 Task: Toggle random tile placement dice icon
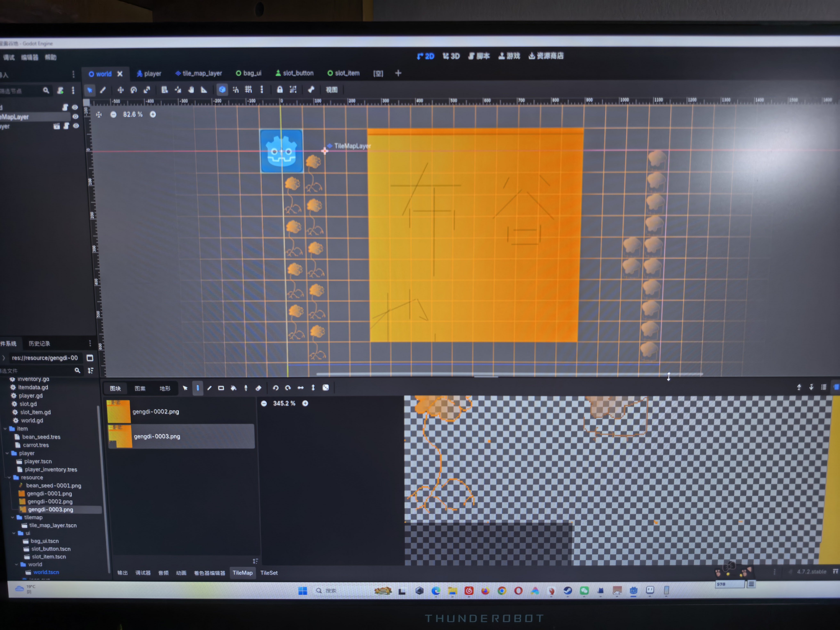[x=326, y=388]
